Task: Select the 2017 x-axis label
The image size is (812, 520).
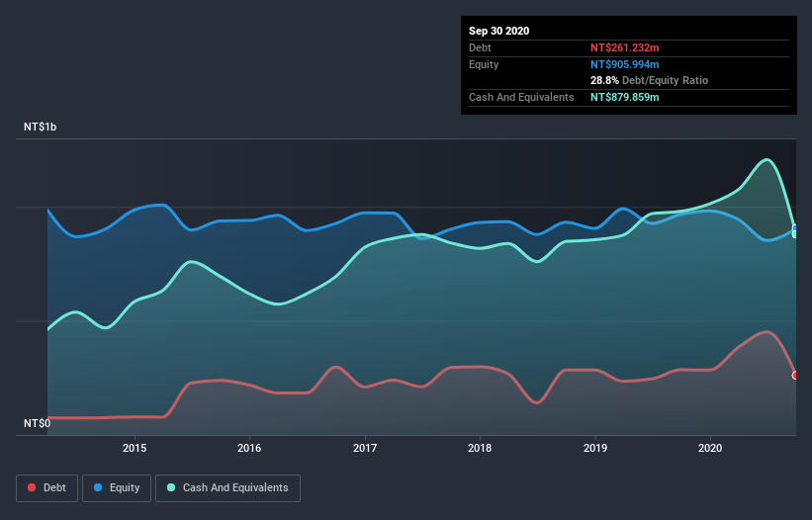Action: pyautogui.click(x=365, y=448)
